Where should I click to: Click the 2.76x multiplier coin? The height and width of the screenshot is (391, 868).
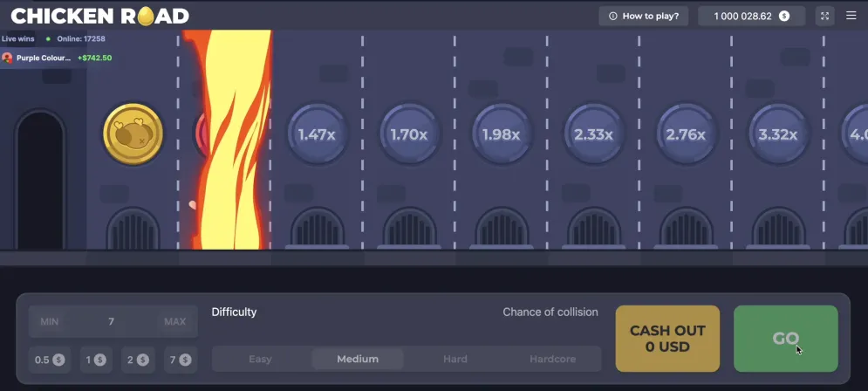click(686, 134)
